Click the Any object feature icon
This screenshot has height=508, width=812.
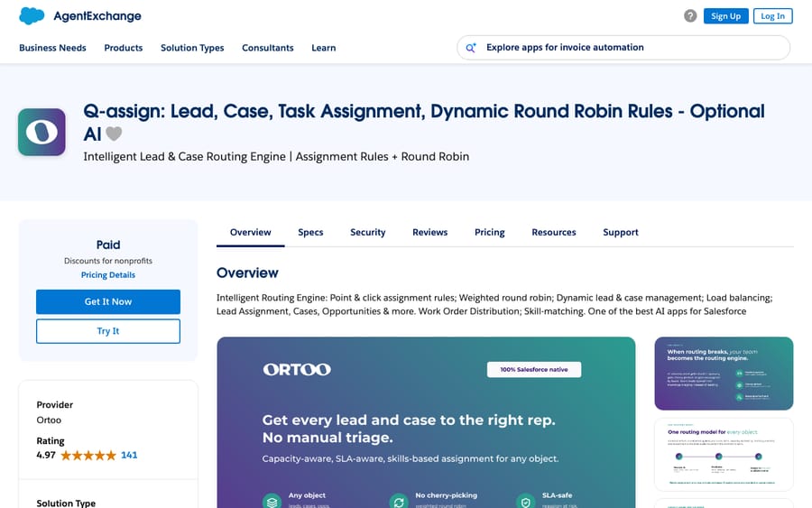pos(272,502)
